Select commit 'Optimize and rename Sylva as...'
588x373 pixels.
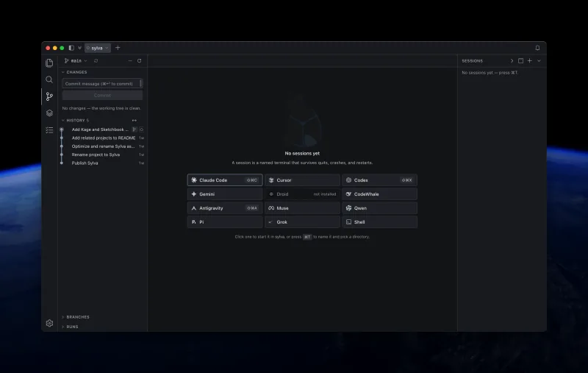click(x=103, y=146)
